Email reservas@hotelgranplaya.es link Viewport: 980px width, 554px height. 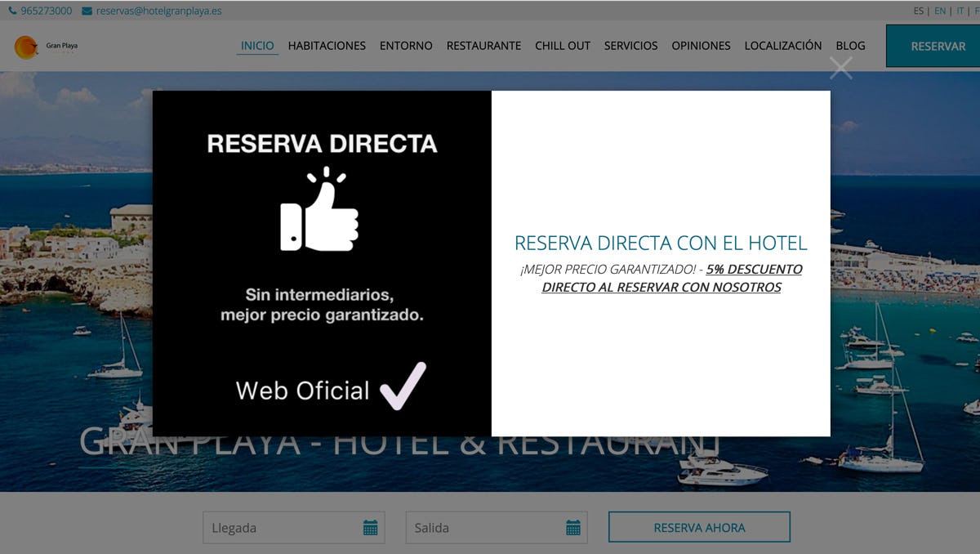[x=158, y=11]
